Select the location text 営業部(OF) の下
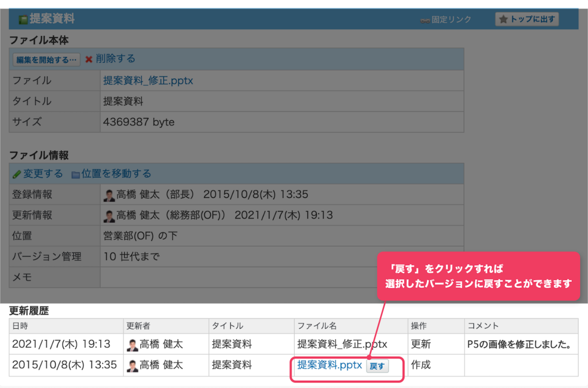Image resolution: width=588 pixels, height=388 pixels. pos(141,236)
